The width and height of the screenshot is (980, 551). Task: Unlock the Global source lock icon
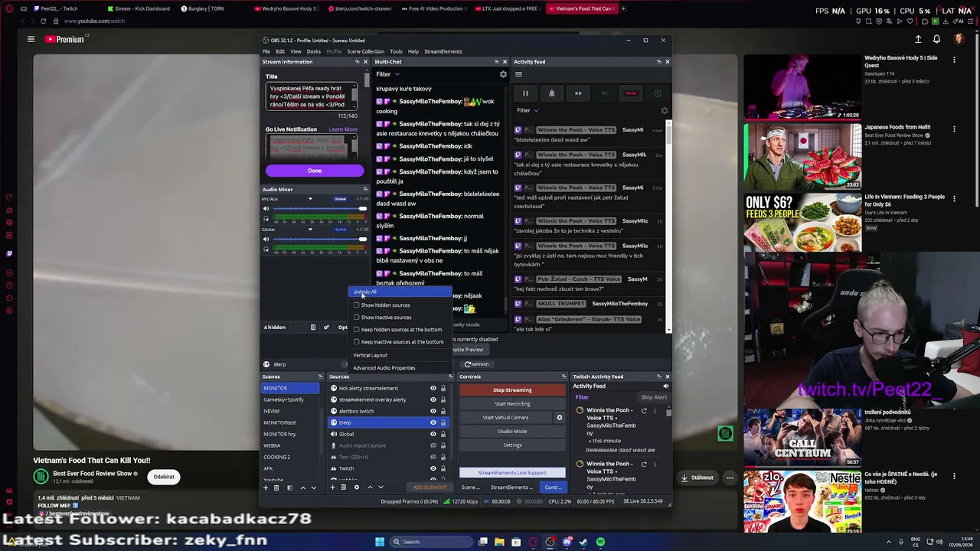[443, 434]
